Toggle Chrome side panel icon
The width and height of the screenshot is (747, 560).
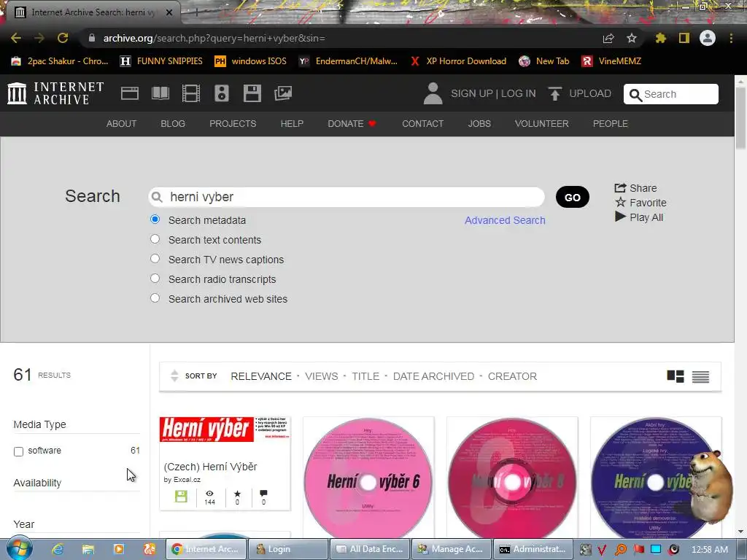click(684, 38)
